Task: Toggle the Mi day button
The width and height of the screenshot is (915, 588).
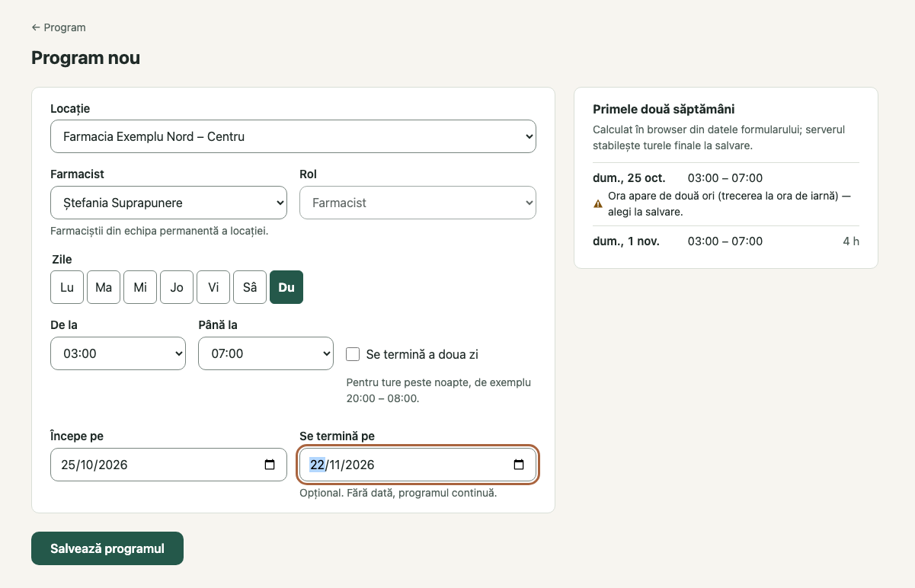Action: (140, 287)
